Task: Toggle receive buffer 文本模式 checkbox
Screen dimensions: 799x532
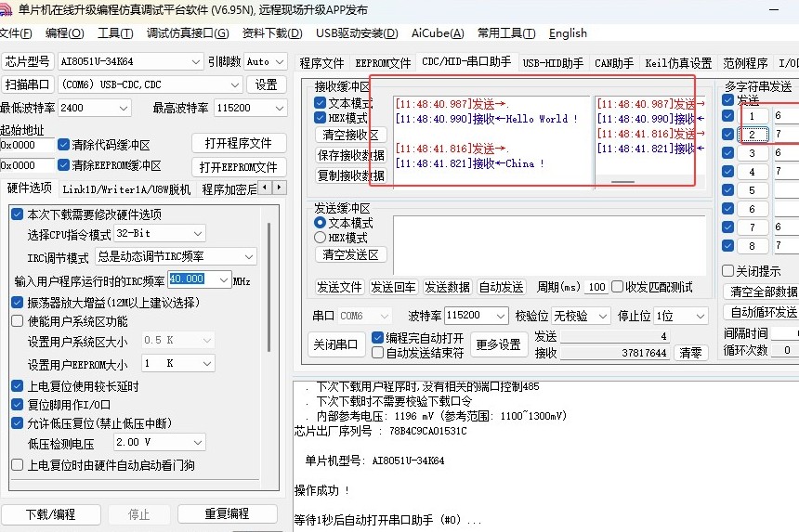Action: pyautogui.click(x=320, y=103)
